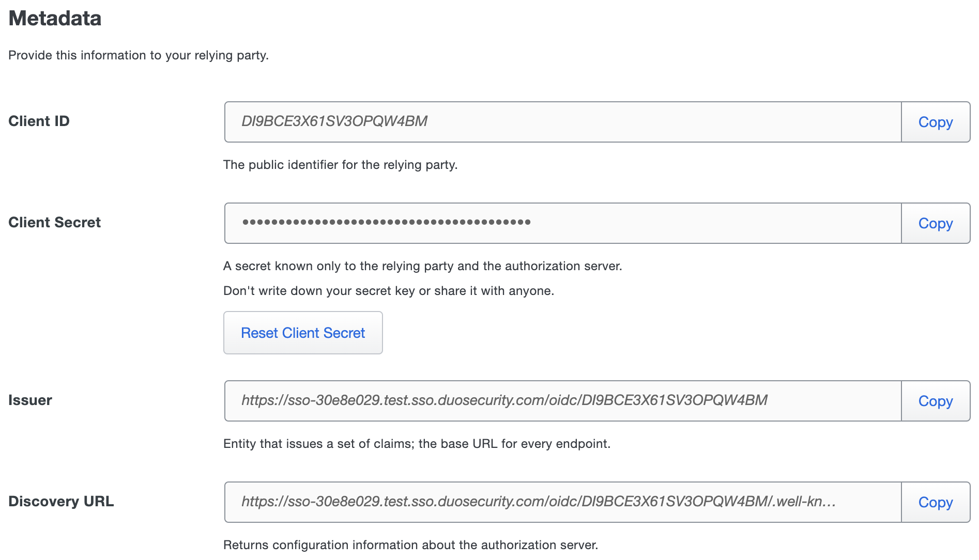979x560 pixels.
Task: Click the Client ID label
Action: pyautogui.click(x=39, y=121)
